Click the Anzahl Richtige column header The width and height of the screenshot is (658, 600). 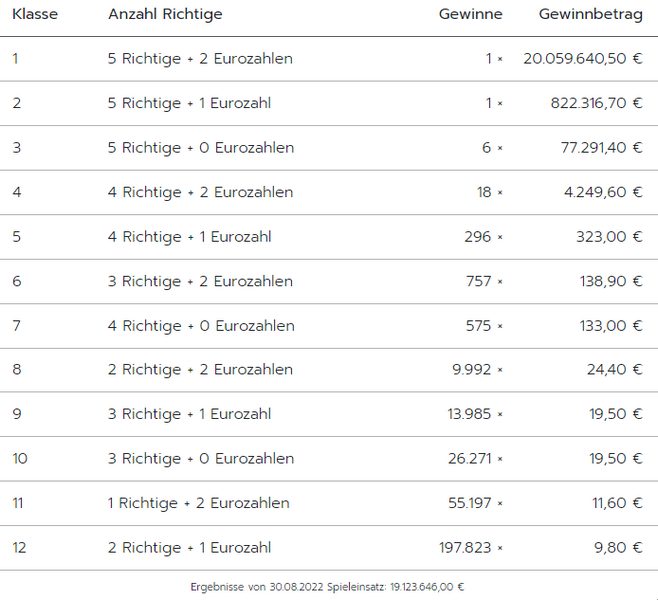click(x=165, y=14)
